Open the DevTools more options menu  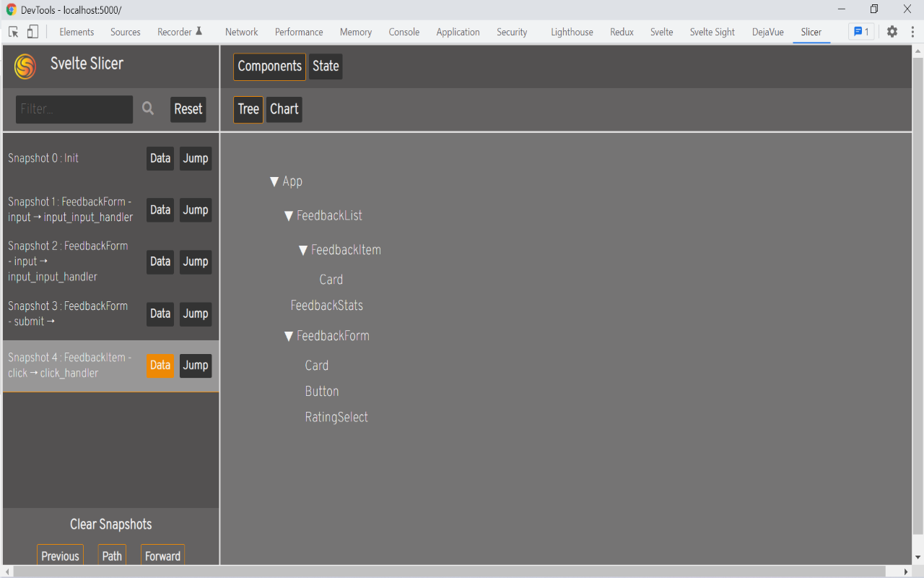point(912,32)
